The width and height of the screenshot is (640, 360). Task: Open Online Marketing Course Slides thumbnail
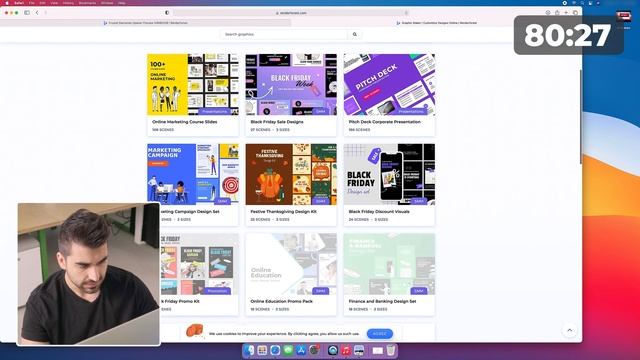tap(193, 84)
